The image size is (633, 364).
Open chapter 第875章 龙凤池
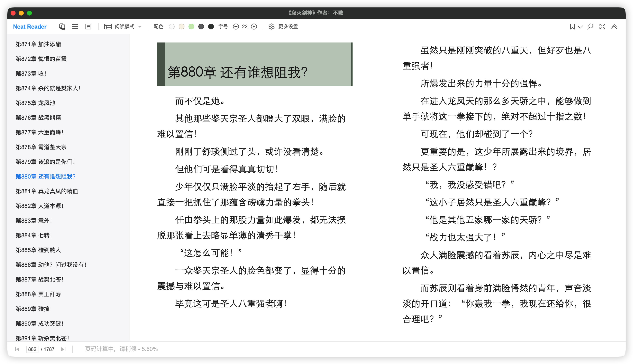pos(35,103)
